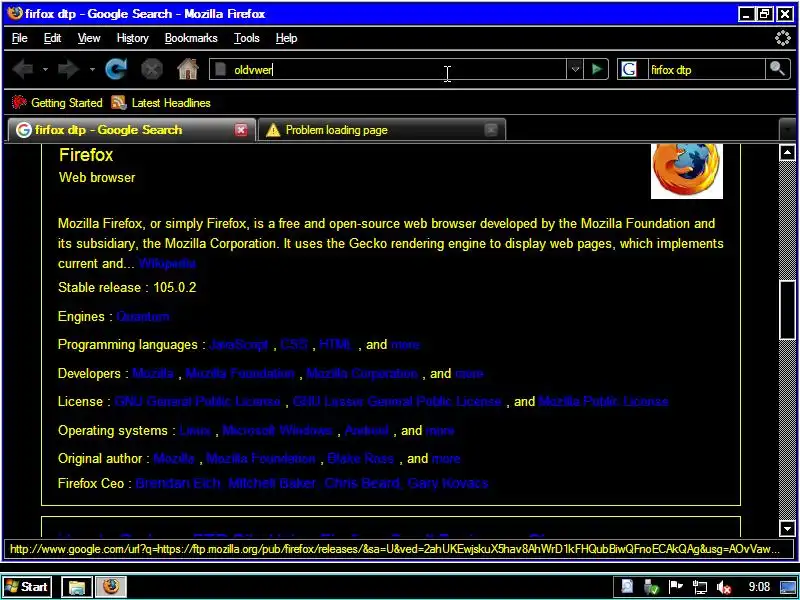Screen dimensions: 800x600
Task: Go forward using the Forward arrow
Action: (68, 69)
